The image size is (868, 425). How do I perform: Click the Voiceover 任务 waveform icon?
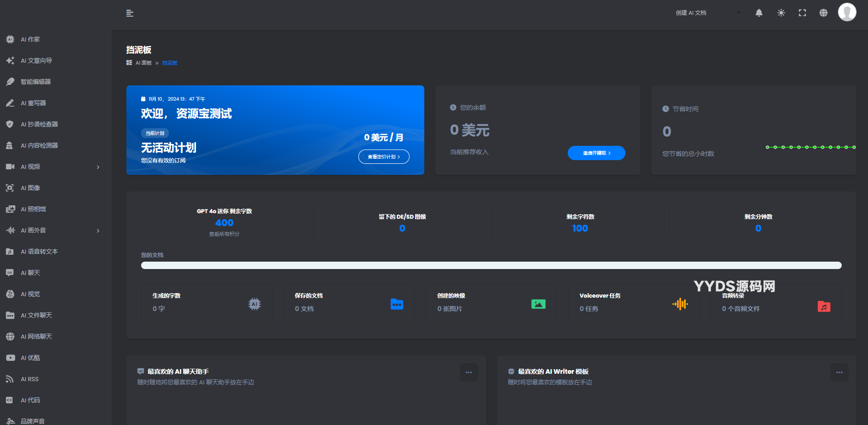point(680,304)
